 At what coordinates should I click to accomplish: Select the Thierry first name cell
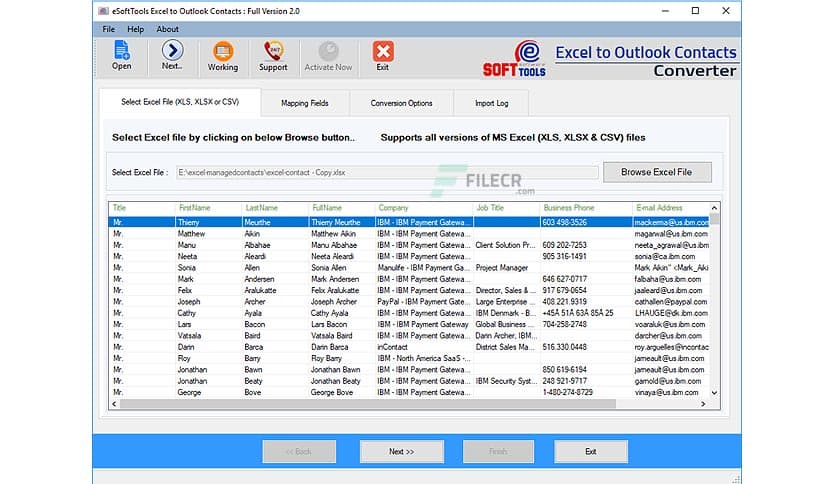point(208,222)
